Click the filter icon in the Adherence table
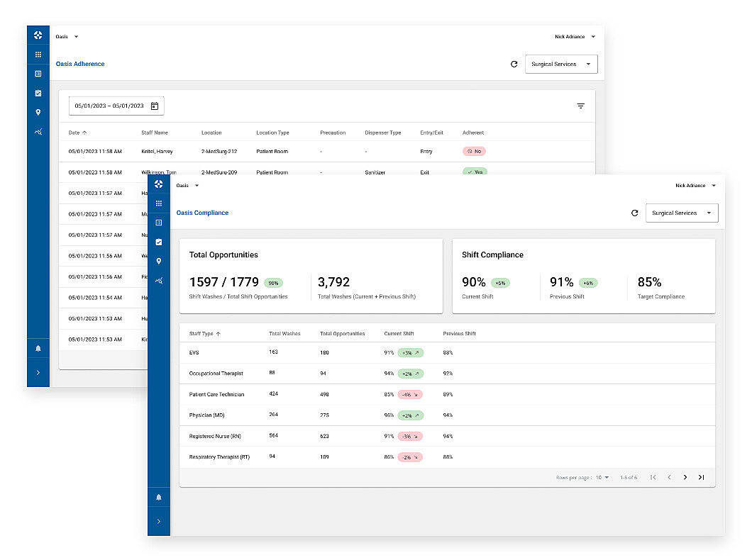This screenshot has height=560, width=752. point(580,106)
